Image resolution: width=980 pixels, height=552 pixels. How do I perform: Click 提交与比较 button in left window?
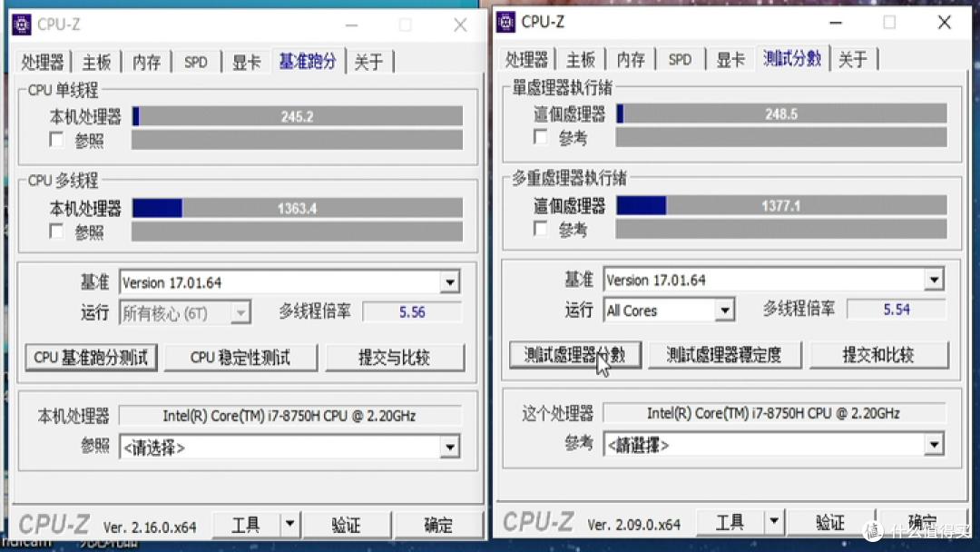[395, 358]
